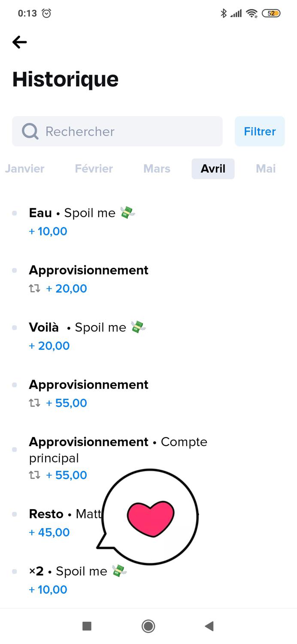This screenshot has width=297, height=644.
Task: Open the ×2 Spoil me transaction
Action: pos(148,580)
